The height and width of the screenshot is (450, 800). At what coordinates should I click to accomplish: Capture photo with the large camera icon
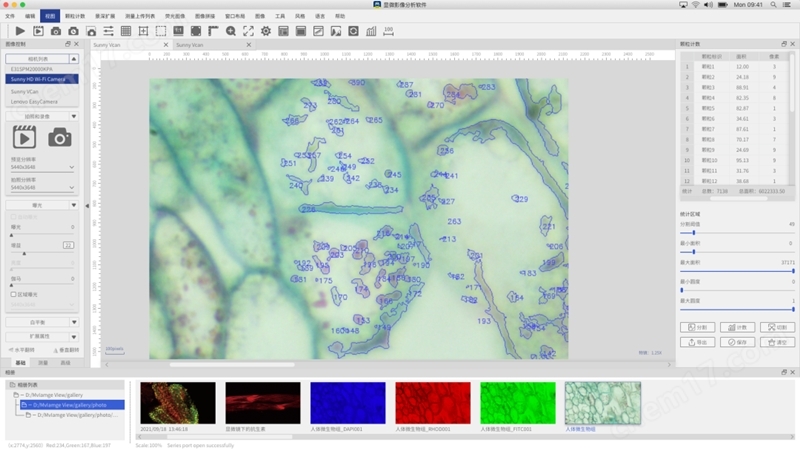60,137
